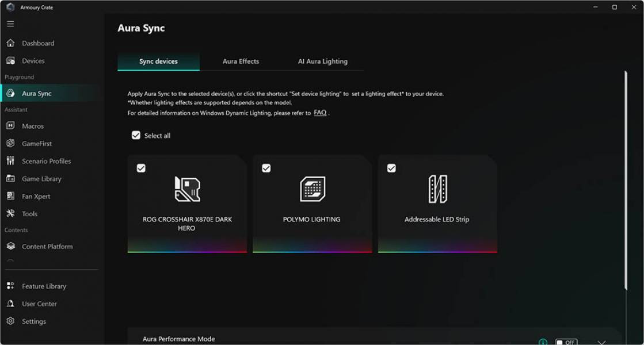Viewport: 644px width, 345px height.
Task: Click the User Center icon
Action: coord(11,304)
